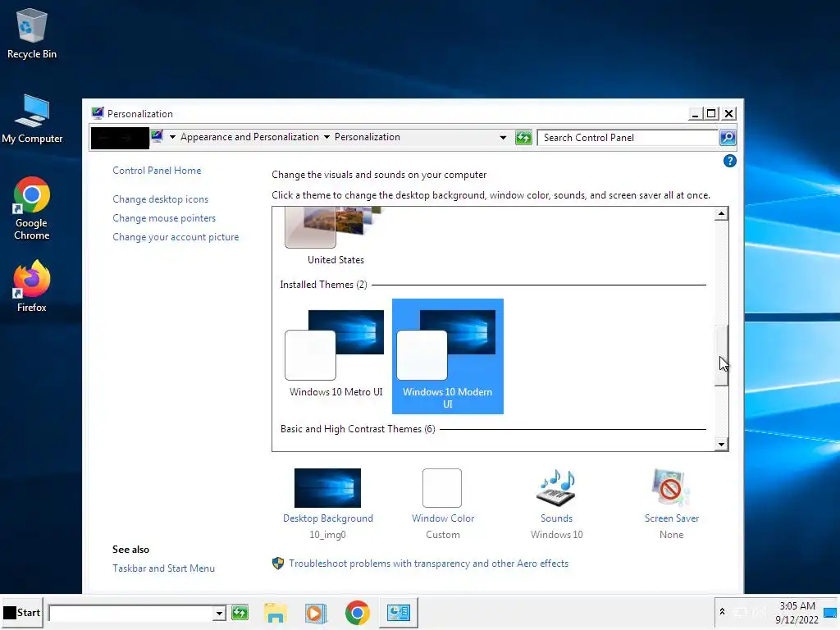Open the Window Color swatch
The width and height of the screenshot is (840, 630).
pyautogui.click(x=442, y=488)
